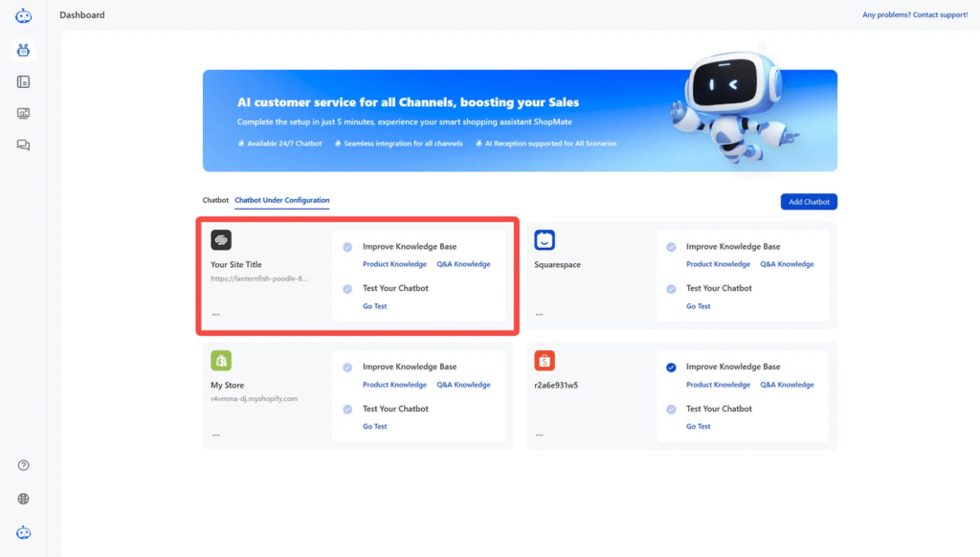
Task: Click the orange Shopee bag icon on r2a6e931w5 card
Action: pyautogui.click(x=545, y=361)
